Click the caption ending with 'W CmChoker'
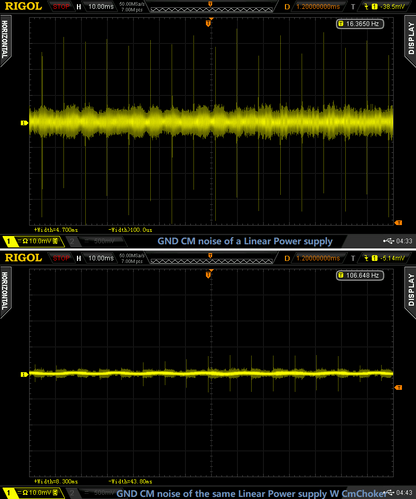 click(x=252, y=494)
